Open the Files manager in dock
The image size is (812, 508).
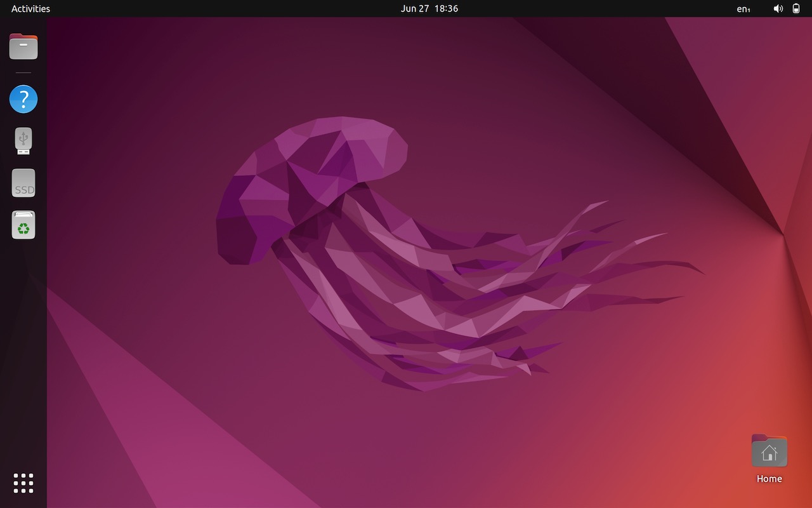click(x=23, y=46)
